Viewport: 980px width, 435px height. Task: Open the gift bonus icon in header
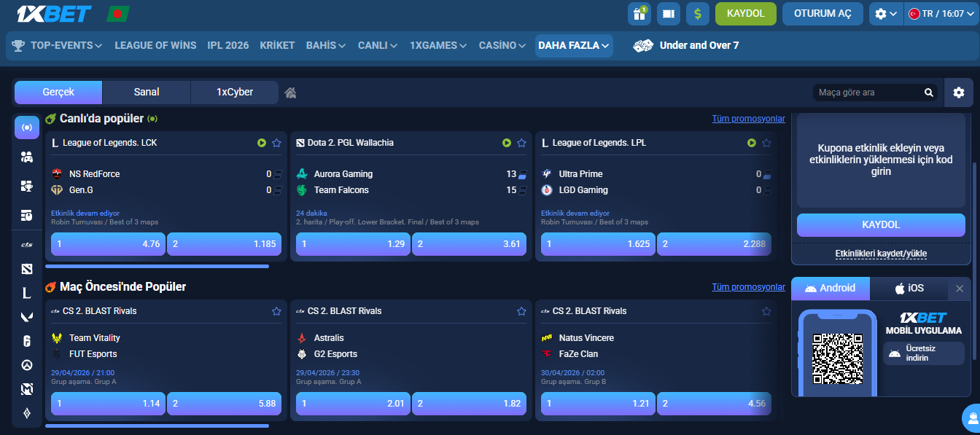coord(639,14)
